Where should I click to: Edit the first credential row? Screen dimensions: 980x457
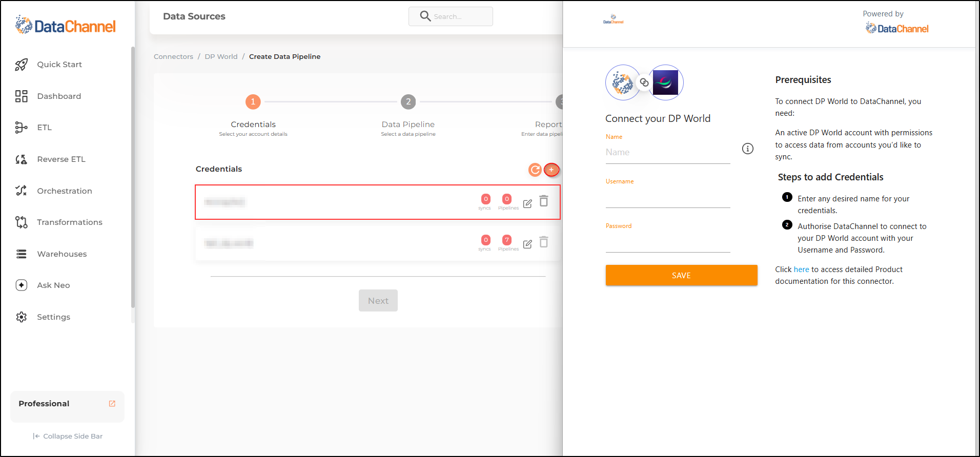pos(527,203)
